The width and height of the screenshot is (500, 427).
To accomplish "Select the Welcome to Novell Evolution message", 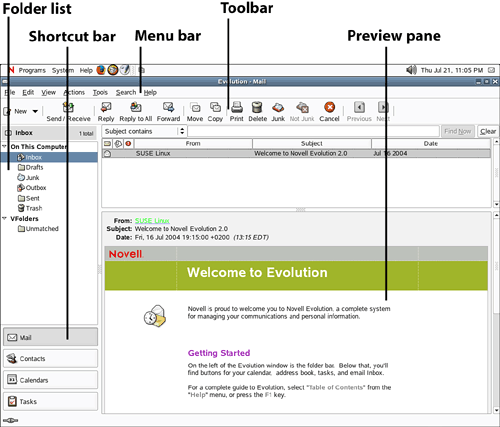I will pos(296,153).
